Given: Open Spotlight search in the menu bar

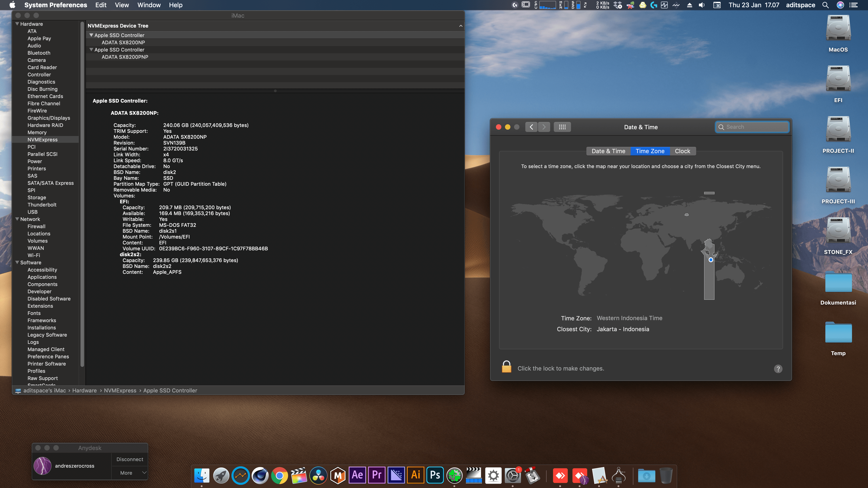Looking at the screenshot, I should click(825, 5).
